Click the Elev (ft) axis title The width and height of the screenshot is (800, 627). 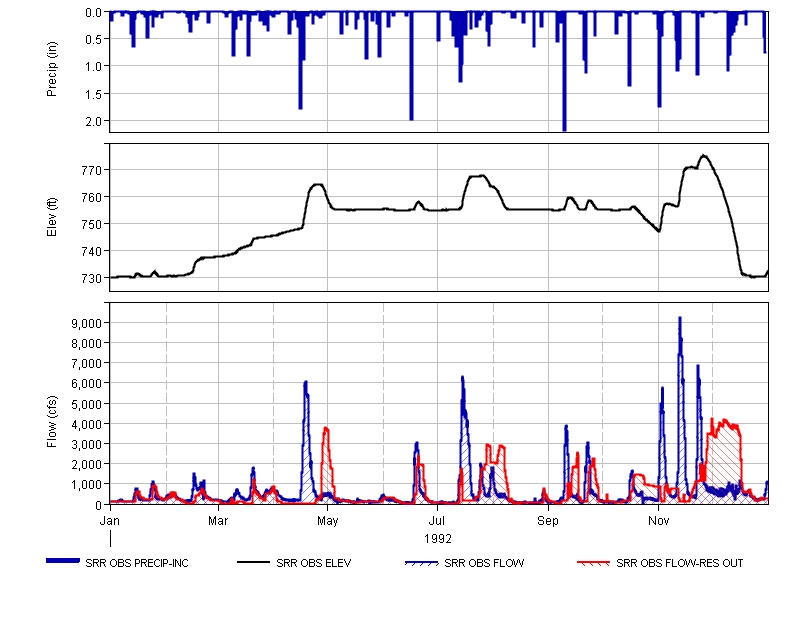click(52, 217)
